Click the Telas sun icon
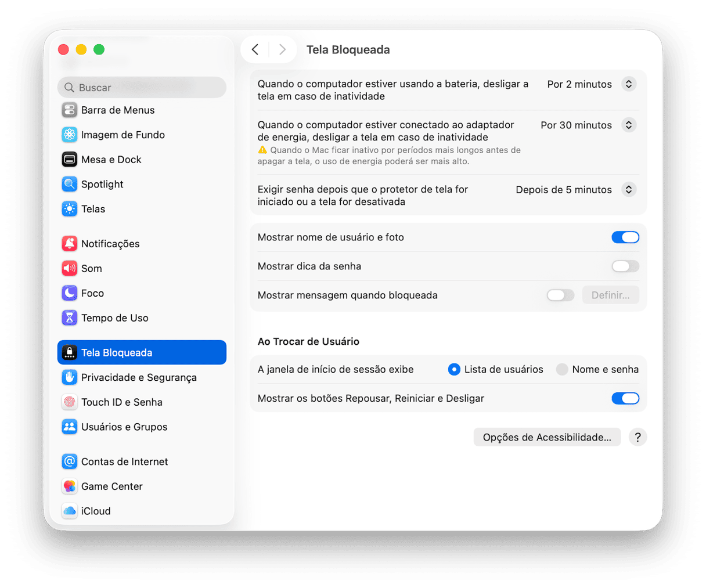 pos(70,209)
